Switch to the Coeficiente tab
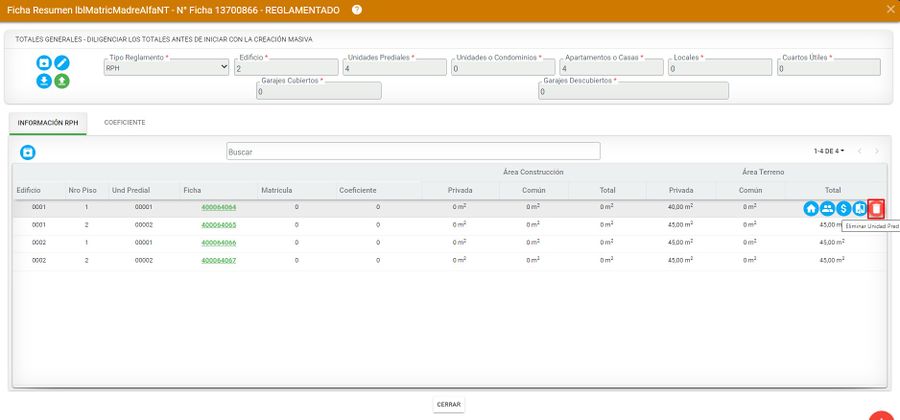900x420 pixels. [125, 122]
